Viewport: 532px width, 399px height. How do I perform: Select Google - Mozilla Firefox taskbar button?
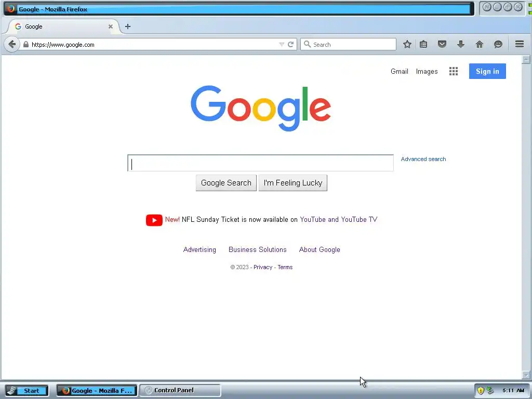click(97, 391)
